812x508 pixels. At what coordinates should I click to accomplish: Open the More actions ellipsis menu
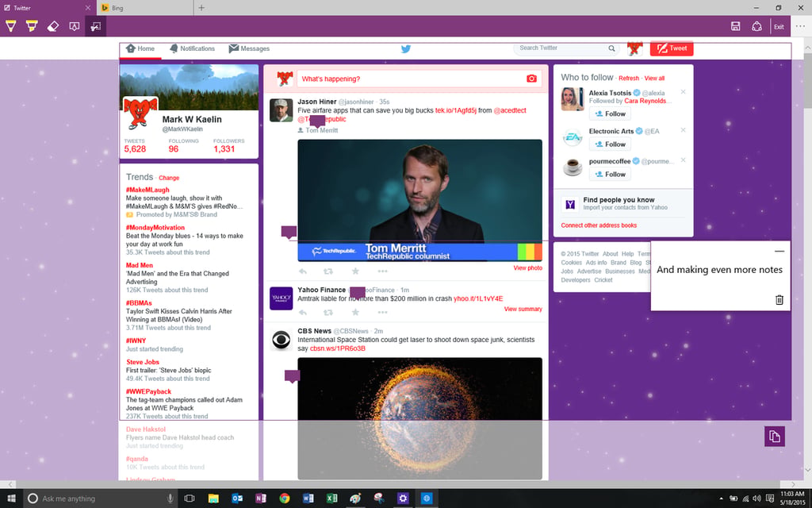[x=800, y=26]
